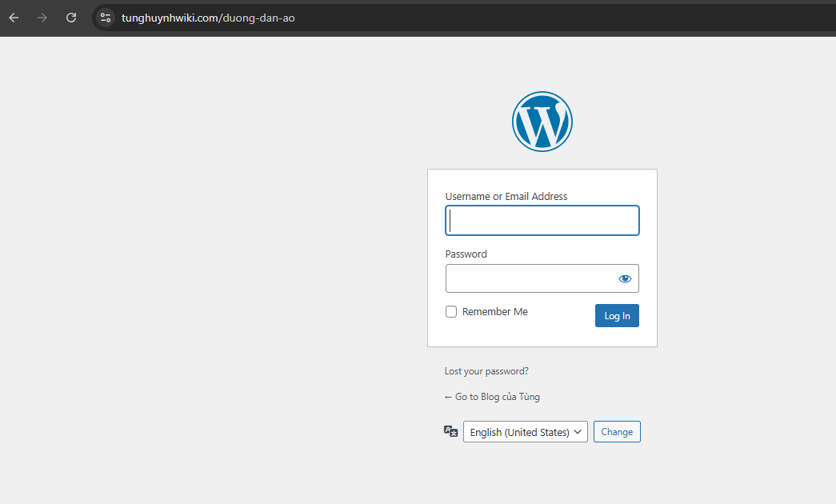Click the language translation icon
Screen dimensions: 836x504
point(451,431)
